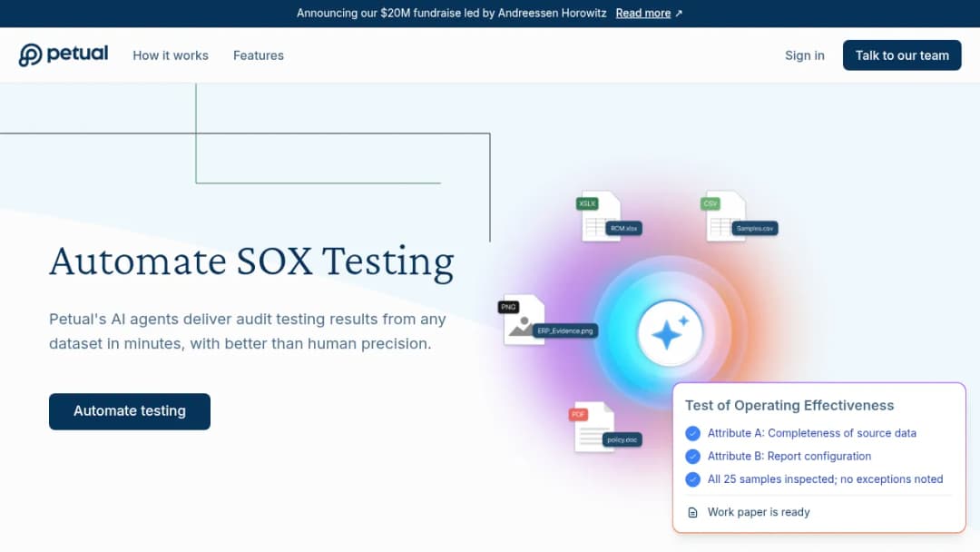Click the checkmark beside Attribute B
This screenshot has height=552, width=980.
[692, 457]
